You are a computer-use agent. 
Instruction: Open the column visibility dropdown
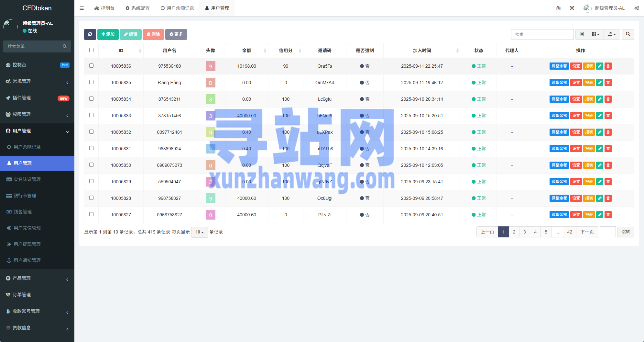pos(595,34)
